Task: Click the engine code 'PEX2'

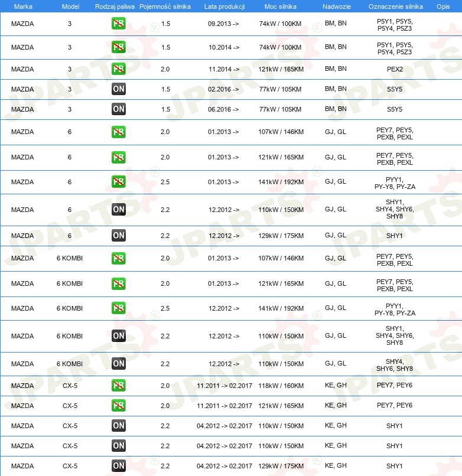Action: 395,69
